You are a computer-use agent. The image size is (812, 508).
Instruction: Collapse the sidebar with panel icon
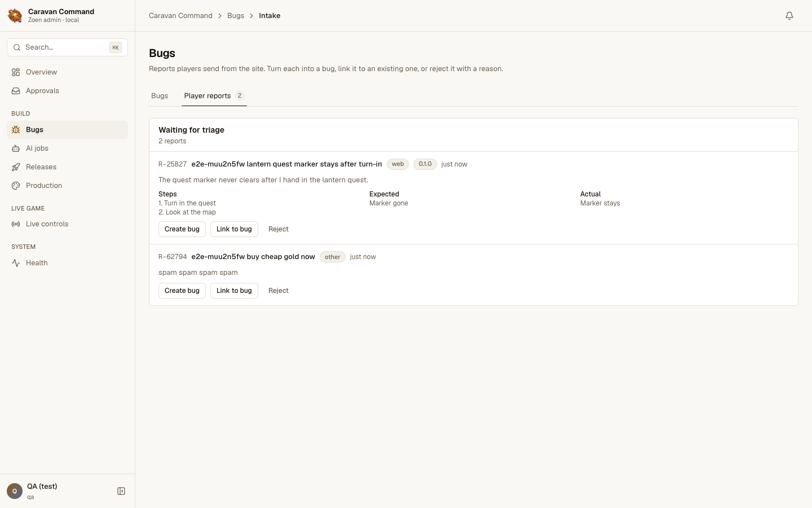click(x=121, y=491)
